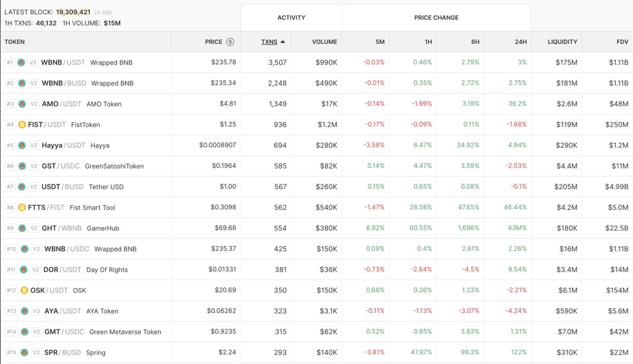Click the 3,507 transactions count
Viewport: 633px width, 364px height.
(277, 62)
